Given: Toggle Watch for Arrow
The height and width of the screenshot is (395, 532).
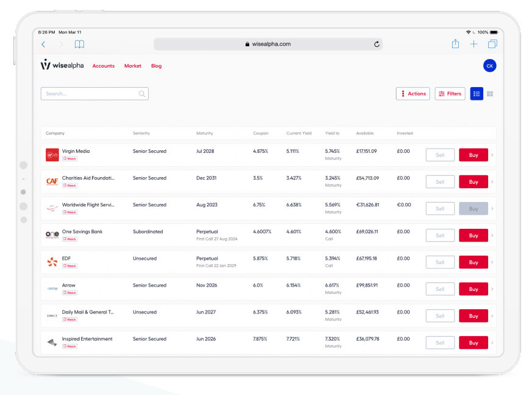Looking at the screenshot, I should pyautogui.click(x=69, y=292).
